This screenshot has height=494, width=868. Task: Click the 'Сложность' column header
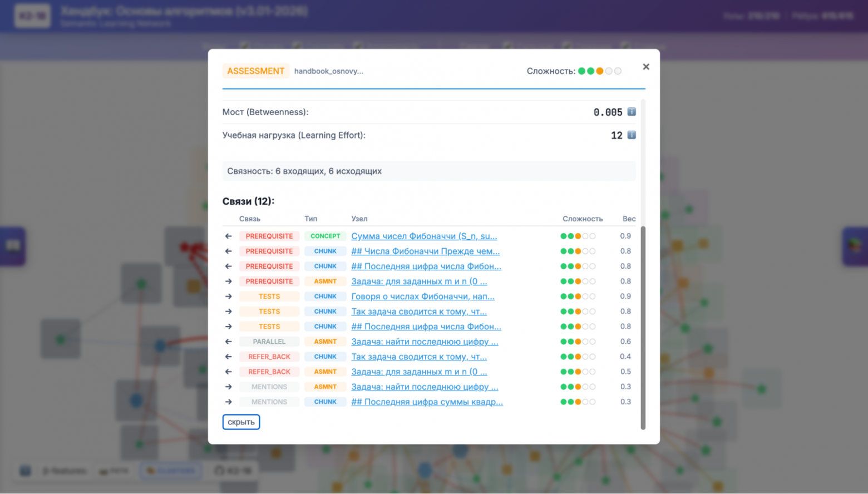pyautogui.click(x=582, y=219)
